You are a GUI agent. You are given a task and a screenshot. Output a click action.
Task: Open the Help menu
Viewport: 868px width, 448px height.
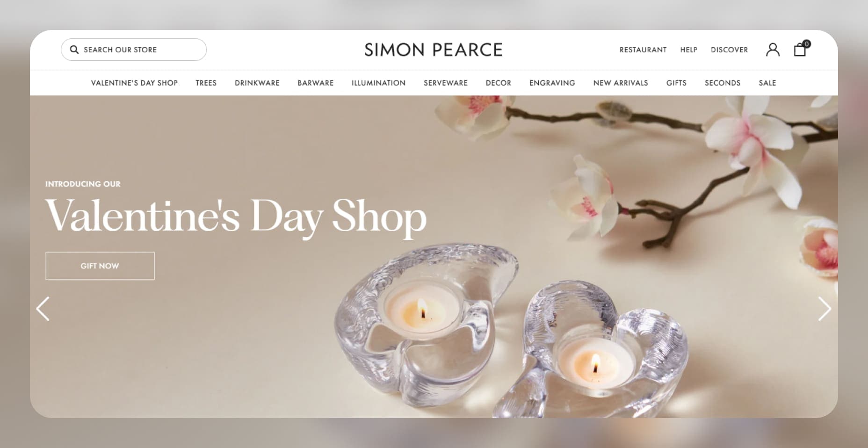click(x=688, y=50)
